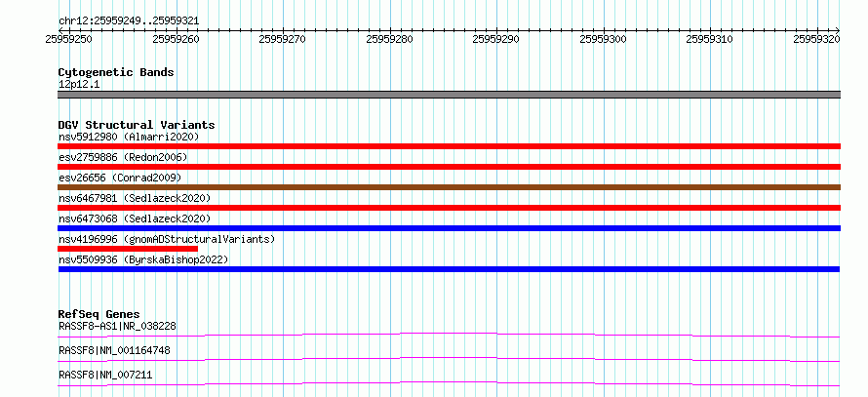Click the nsv5912980 (Almarri2020) label
This screenshot has width=868, height=397.
pyautogui.click(x=129, y=137)
